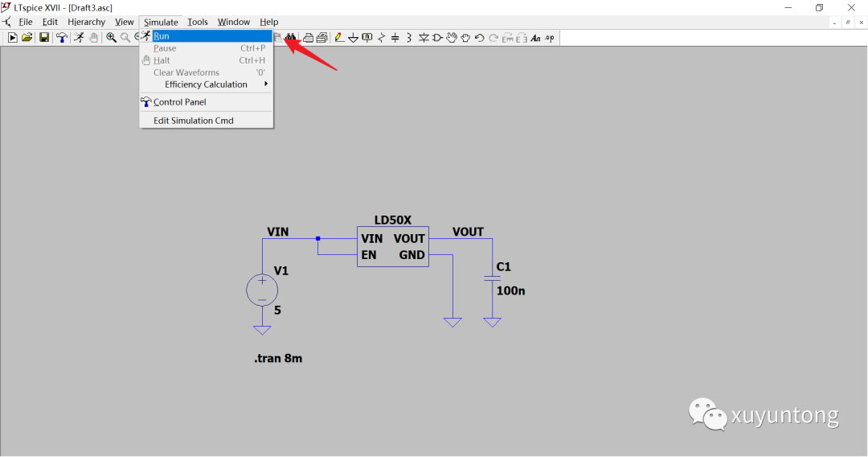
Task: Click the SPICE directive .op icon
Action: 550,38
